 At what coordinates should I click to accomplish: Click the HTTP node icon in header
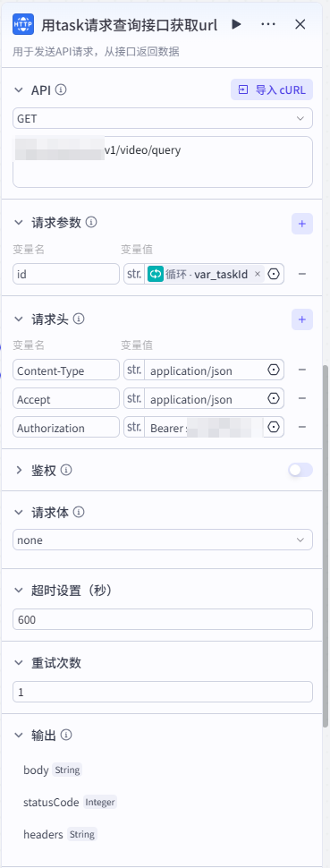(x=23, y=24)
